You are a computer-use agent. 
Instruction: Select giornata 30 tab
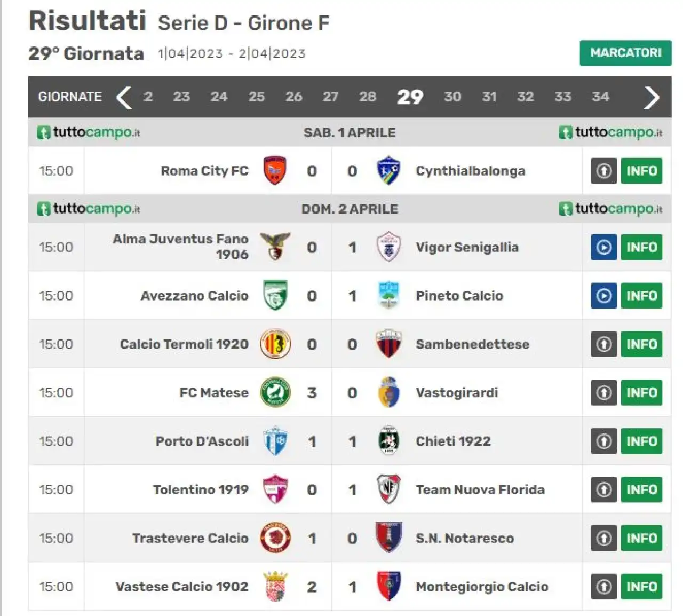(x=452, y=97)
